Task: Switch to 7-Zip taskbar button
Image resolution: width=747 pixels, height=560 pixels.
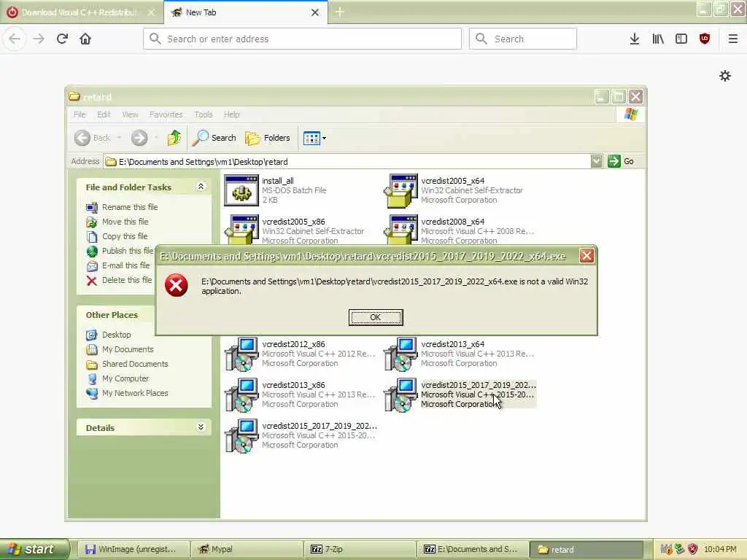Action: pos(359,549)
